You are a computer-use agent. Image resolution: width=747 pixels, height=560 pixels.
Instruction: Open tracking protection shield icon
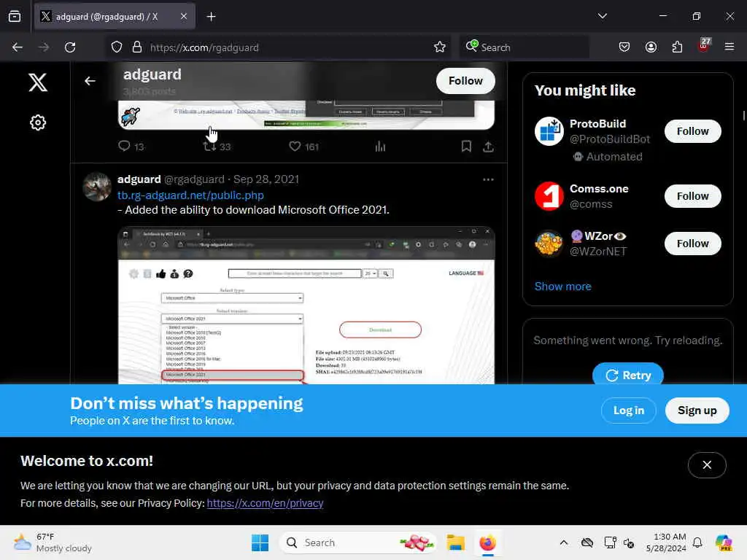(x=117, y=47)
